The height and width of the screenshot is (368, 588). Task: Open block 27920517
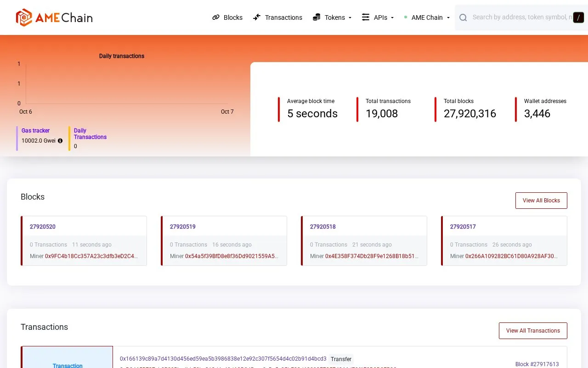point(463,227)
